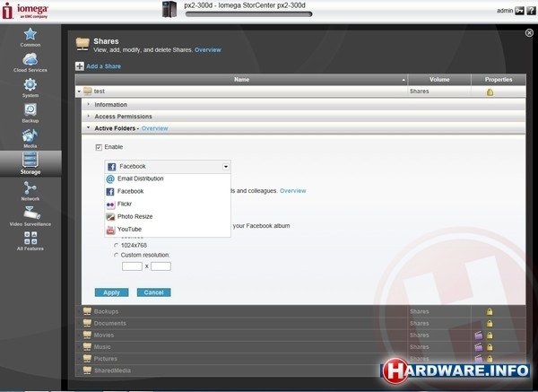Image resolution: width=538 pixels, height=392 pixels.
Task: Expand Access Permissions section
Action: pyautogui.click(x=89, y=117)
